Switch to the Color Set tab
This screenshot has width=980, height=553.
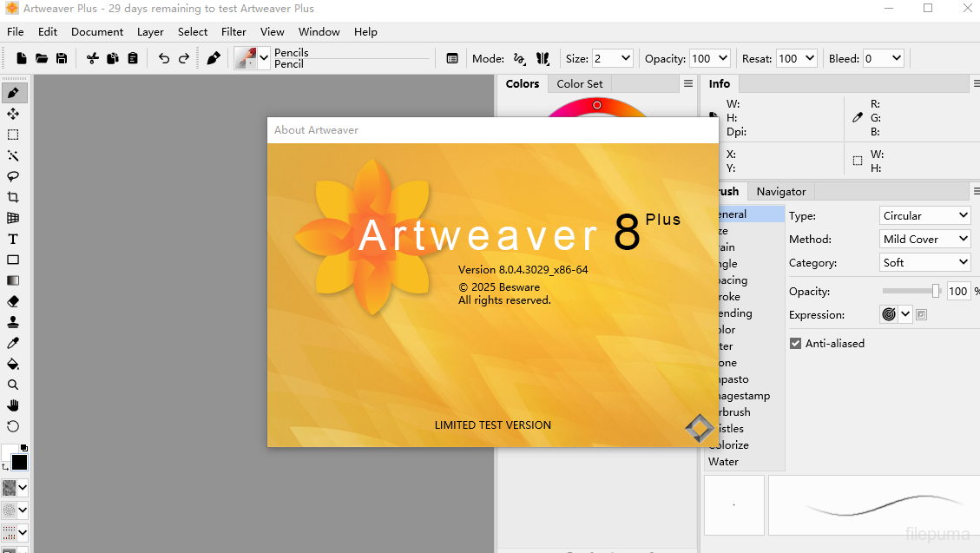click(579, 83)
